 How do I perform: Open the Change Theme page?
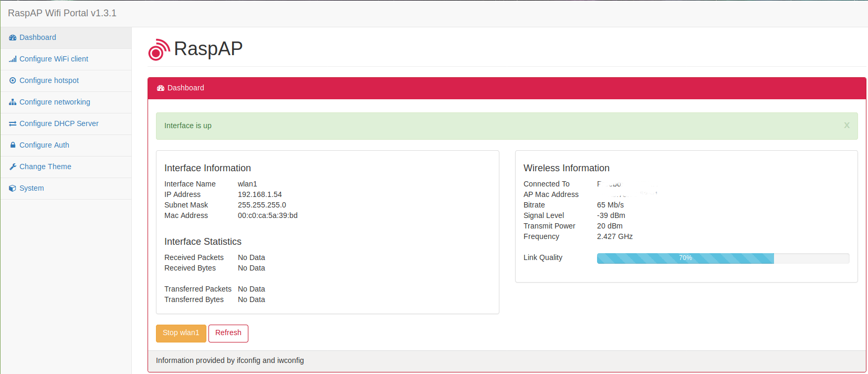[66, 167]
